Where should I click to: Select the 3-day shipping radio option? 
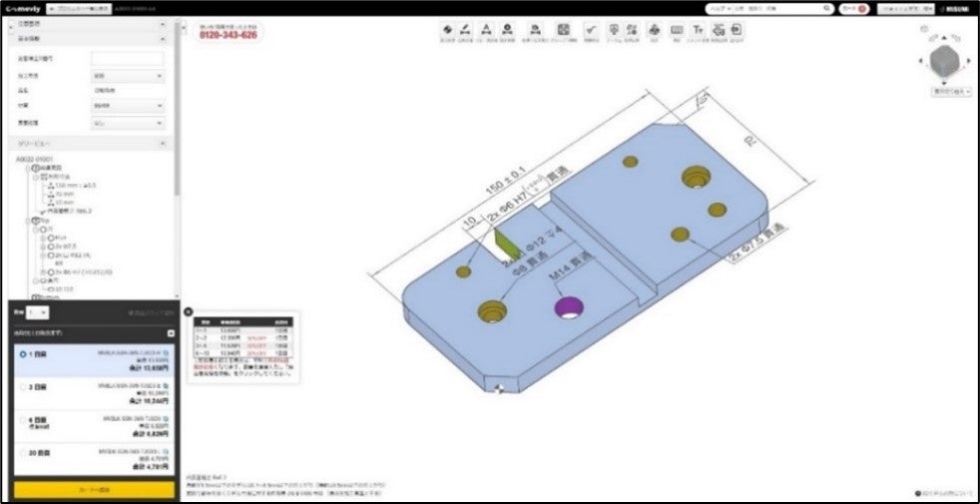(23, 387)
